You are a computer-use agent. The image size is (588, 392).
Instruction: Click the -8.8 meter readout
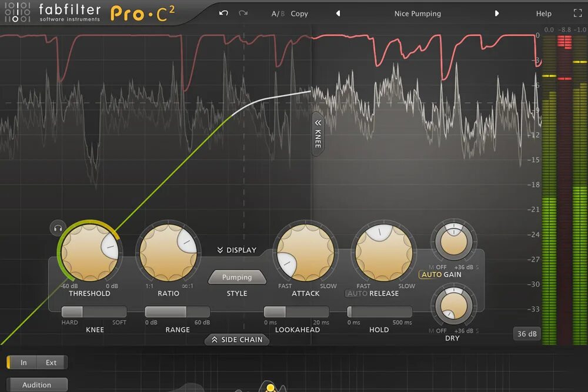pos(564,29)
